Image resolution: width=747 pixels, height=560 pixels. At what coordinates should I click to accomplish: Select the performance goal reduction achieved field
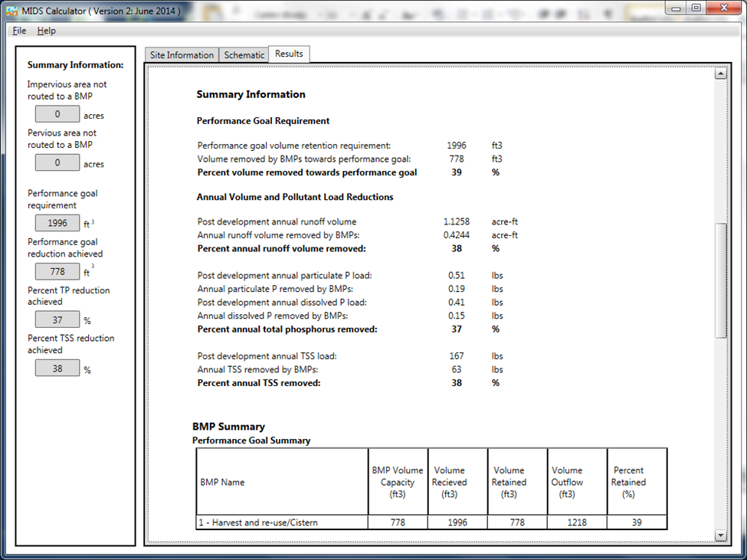click(57, 272)
